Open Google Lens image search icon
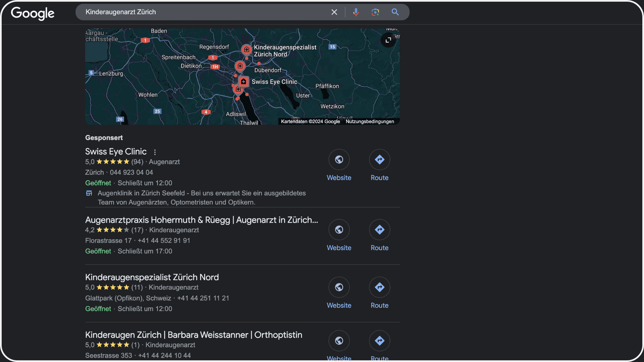The height and width of the screenshot is (362, 644). pyautogui.click(x=375, y=12)
